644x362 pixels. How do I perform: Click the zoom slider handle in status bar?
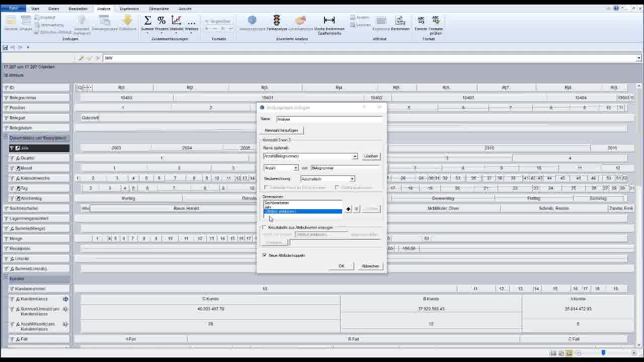pyautogui.click(x=603, y=353)
